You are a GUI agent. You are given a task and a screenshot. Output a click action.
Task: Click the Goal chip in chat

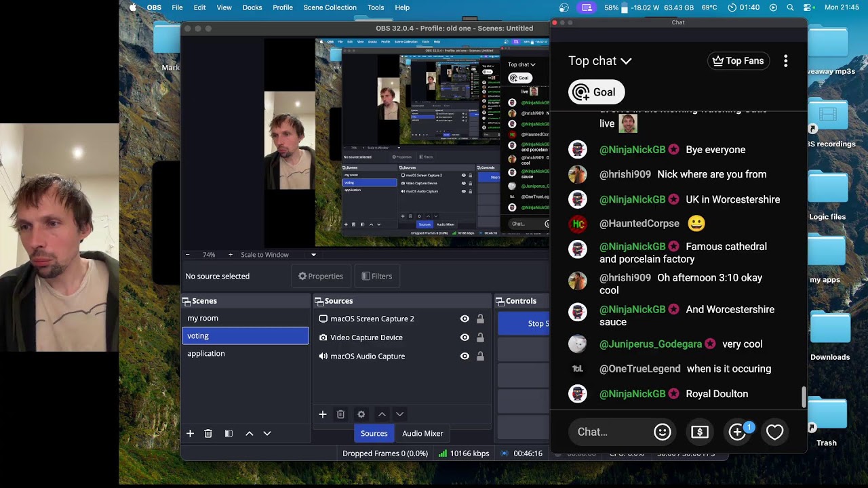click(596, 92)
